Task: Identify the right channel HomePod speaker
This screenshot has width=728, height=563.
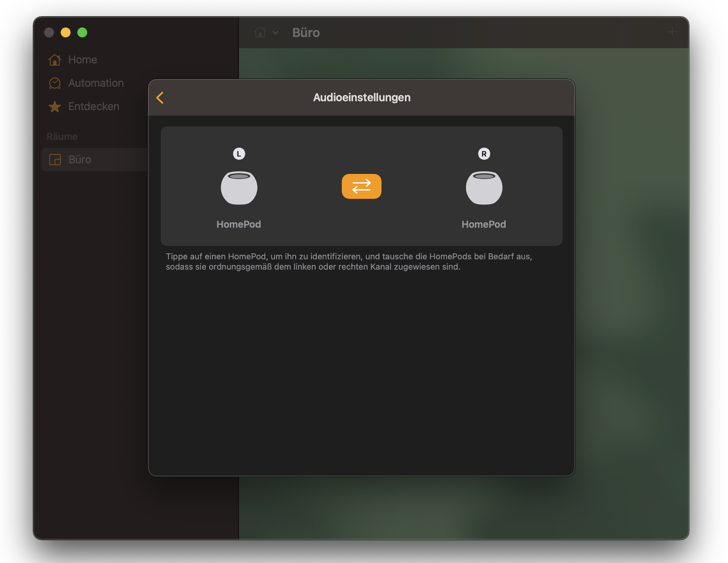Action: (484, 188)
